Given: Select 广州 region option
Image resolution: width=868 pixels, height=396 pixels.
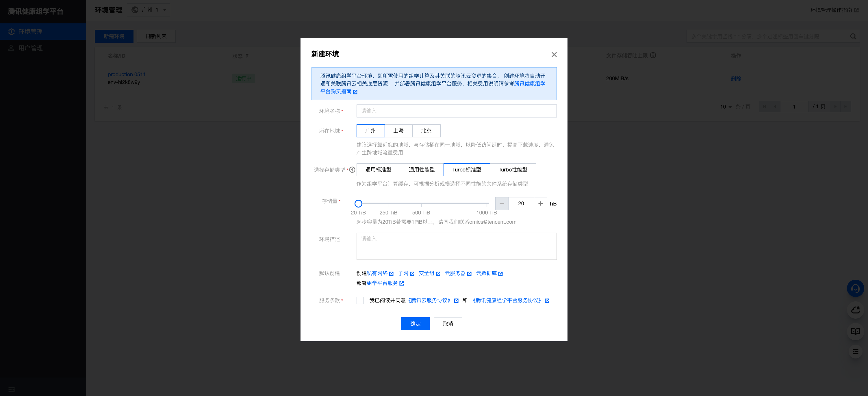Looking at the screenshot, I should (x=370, y=131).
